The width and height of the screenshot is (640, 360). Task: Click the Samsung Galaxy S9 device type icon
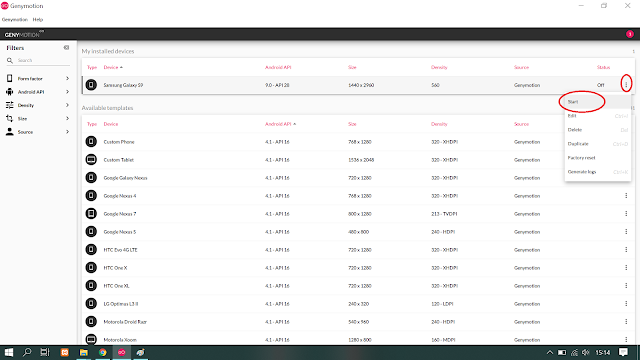[x=91, y=85]
